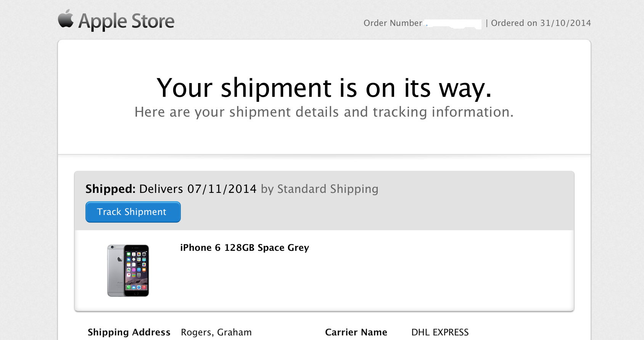Click the Track Shipment button

pyautogui.click(x=133, y=212)
